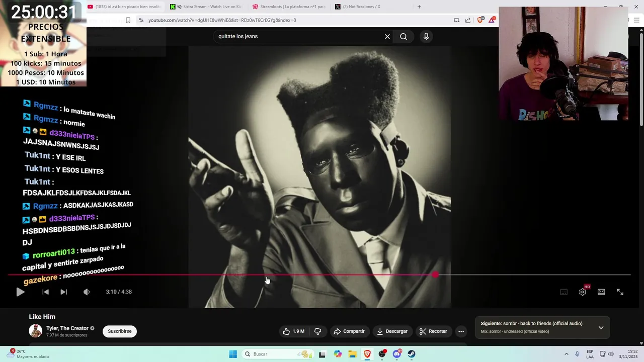Screen dimensions: 644x362
Task: Click the search magnifier button
Action: [x=404, y=36]
